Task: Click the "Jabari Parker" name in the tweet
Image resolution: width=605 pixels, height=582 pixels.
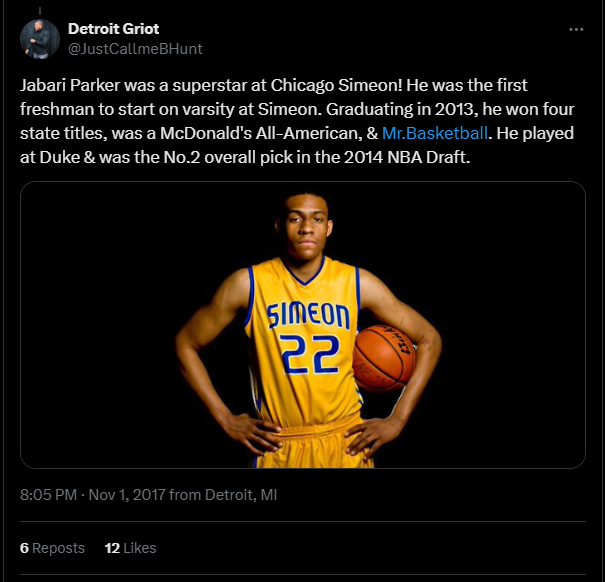Action: [x=65, y=87]
